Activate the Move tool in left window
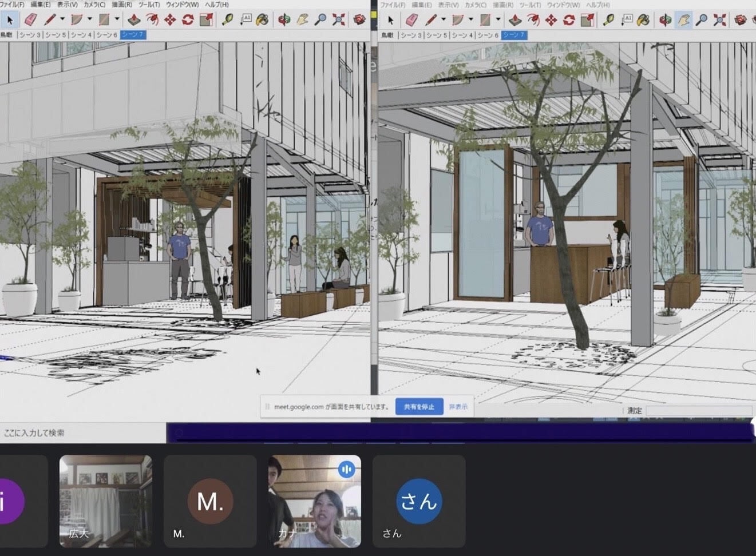Screen dimensions: 756x556 coord(170,20)
